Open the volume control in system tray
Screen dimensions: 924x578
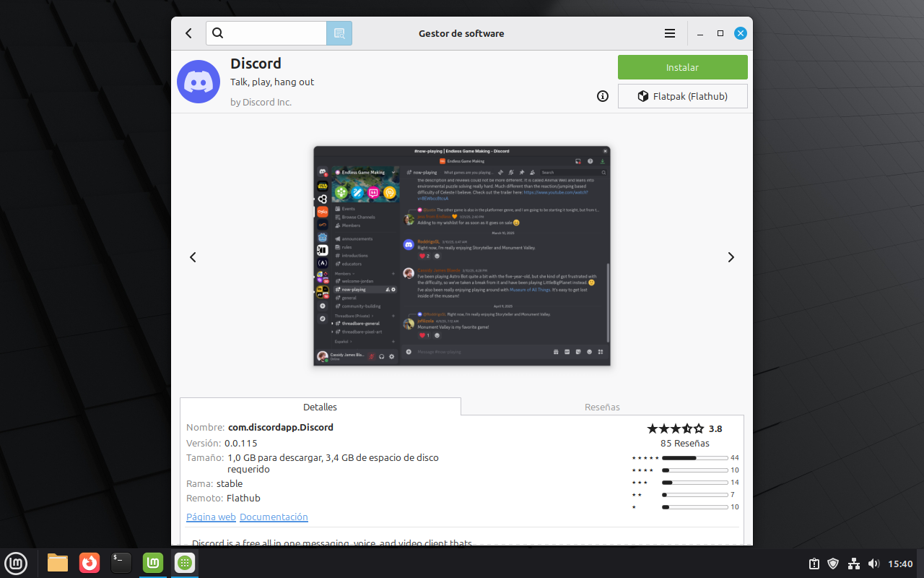coord(873,564)
